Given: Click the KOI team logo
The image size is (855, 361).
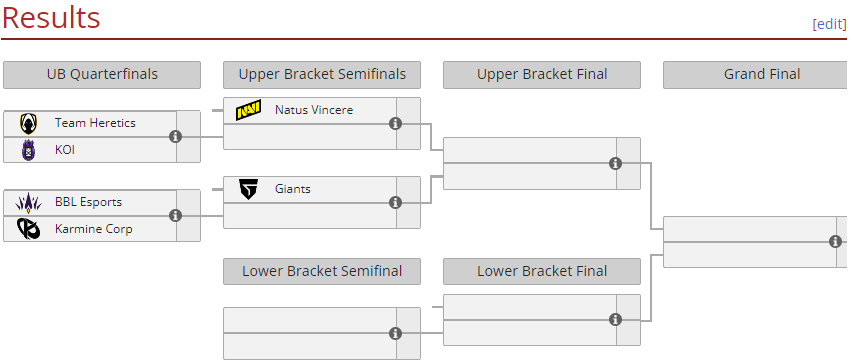Looking at the screenshot, I should (28, 150).
